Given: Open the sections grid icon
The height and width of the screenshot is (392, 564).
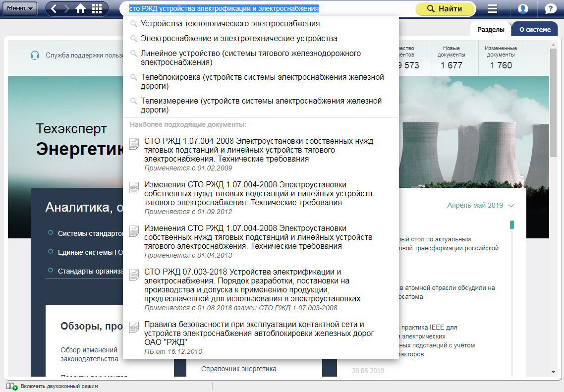Looking at the screenshot, I should 97,8.
